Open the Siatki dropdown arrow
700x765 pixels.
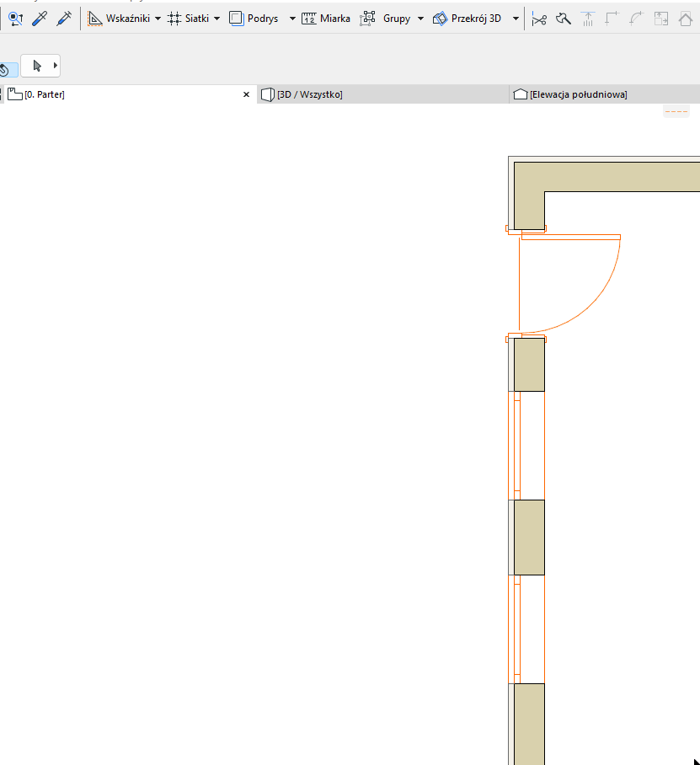tap(216, 18)
